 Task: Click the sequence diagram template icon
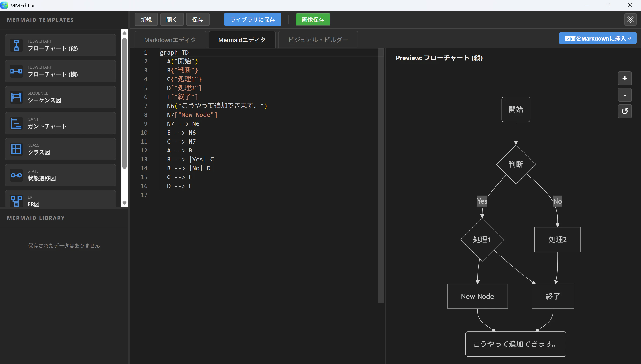pos(16,97)
